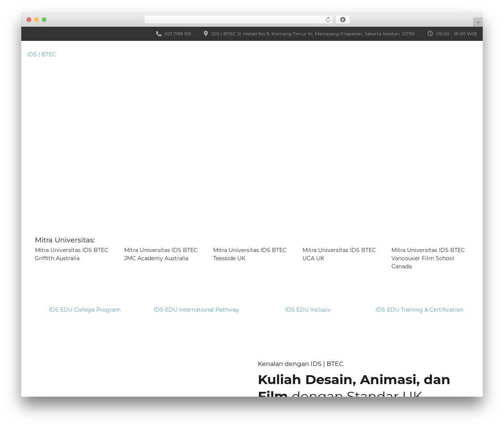This screenshot has height=427, width=504.
Task: Open IDS EDU Inclusiv link
Action: (x=308, y=310)
